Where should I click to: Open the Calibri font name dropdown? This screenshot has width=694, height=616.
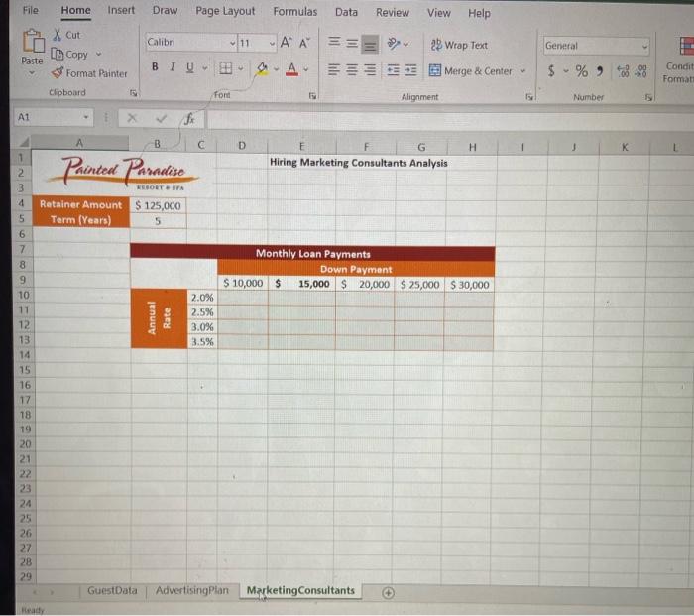pos(232,43)
